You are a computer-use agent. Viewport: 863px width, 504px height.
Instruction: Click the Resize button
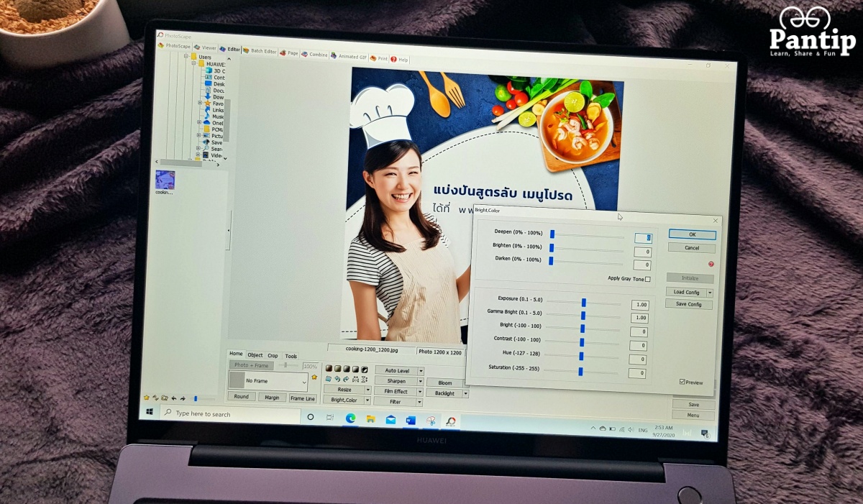tap(344, 390)
